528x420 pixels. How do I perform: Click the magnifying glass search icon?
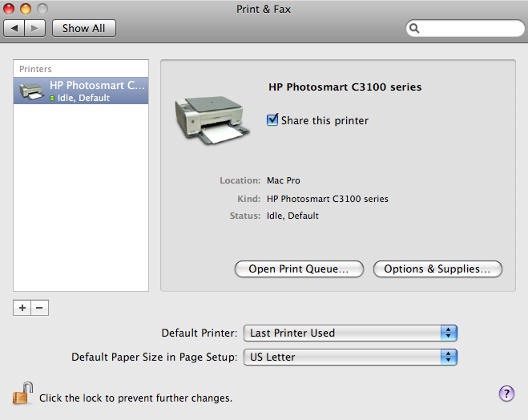(414, 28)
